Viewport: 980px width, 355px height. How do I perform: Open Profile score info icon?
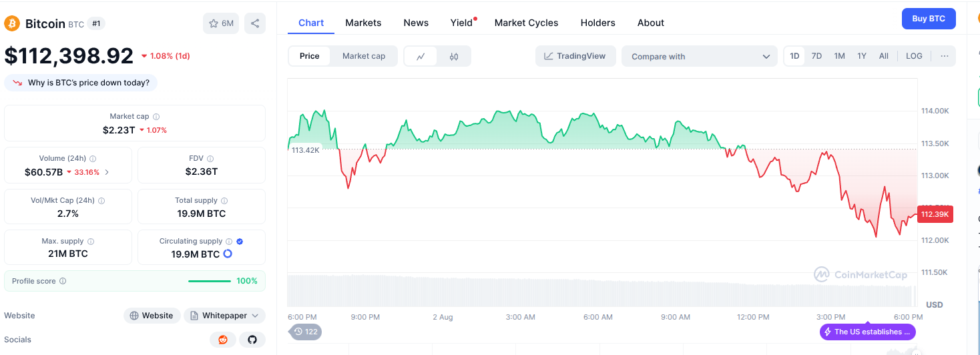[63, 282]
